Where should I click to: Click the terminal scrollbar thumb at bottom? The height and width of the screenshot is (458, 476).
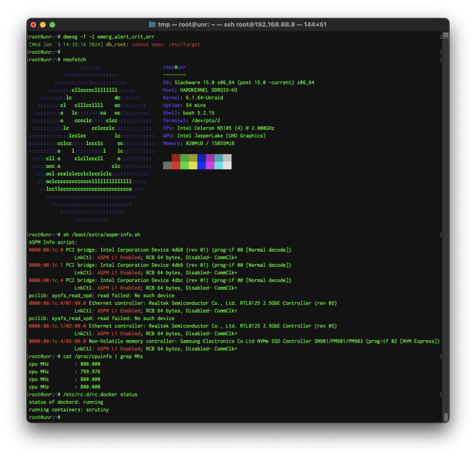[445, 417]
